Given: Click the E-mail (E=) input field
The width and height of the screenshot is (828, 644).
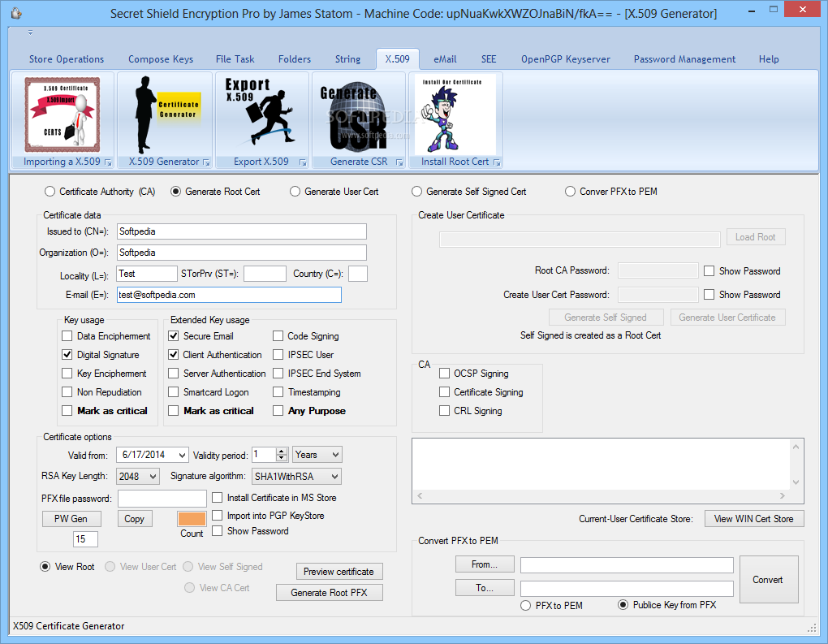Looking at the screenshot, I should click(x=229, y=295).
